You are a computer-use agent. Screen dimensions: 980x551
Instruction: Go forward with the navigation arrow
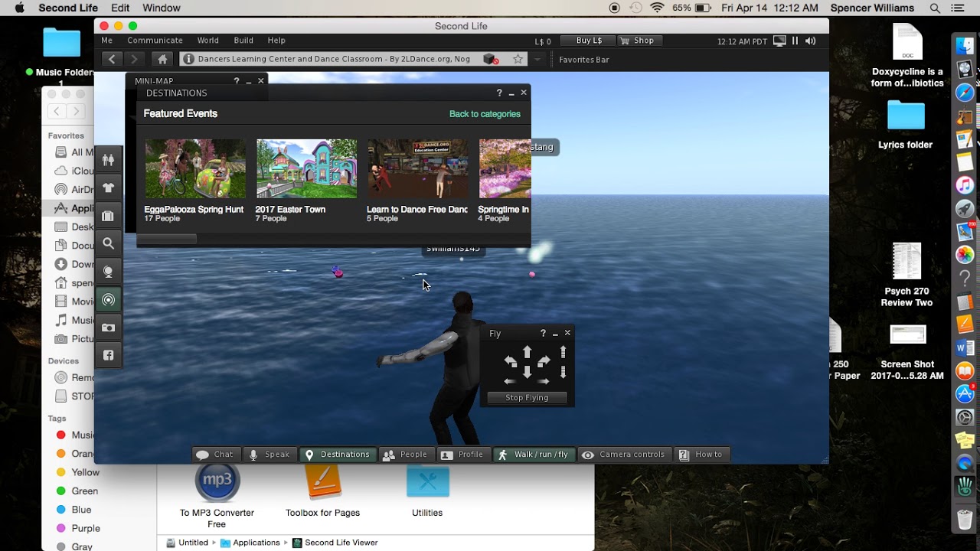(134, 59)
